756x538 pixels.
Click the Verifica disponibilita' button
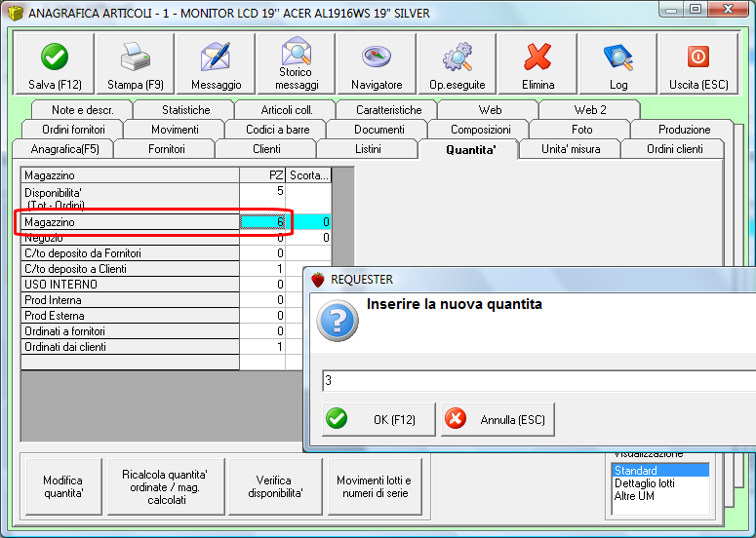tap(275, 486)
